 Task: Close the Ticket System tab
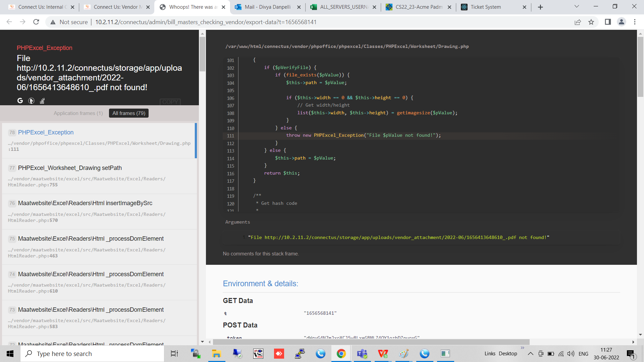tap(525, 7)
